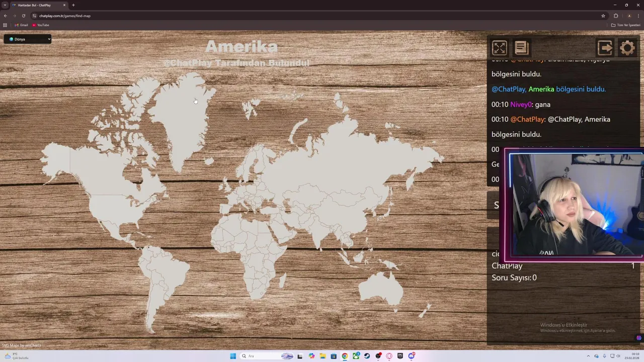View site information icon in address bar
This screenshot has height=362, width=644.
pos(34,16)
